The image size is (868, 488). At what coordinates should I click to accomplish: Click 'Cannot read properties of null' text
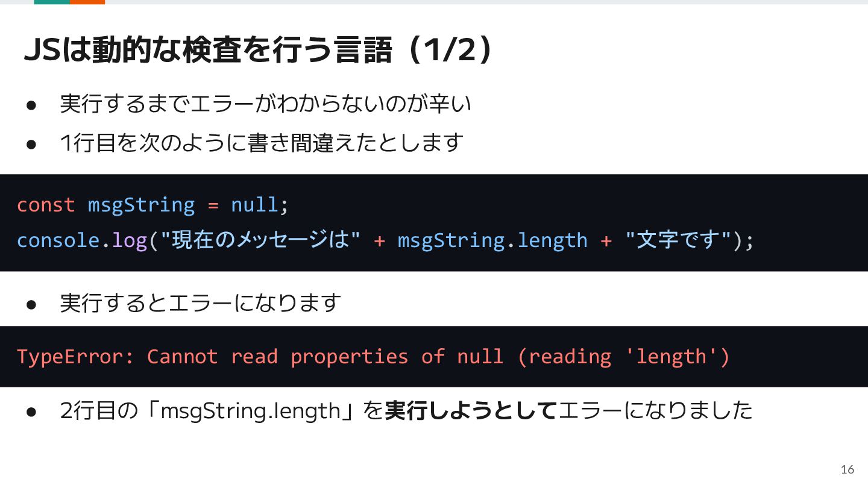click(325, 357)
